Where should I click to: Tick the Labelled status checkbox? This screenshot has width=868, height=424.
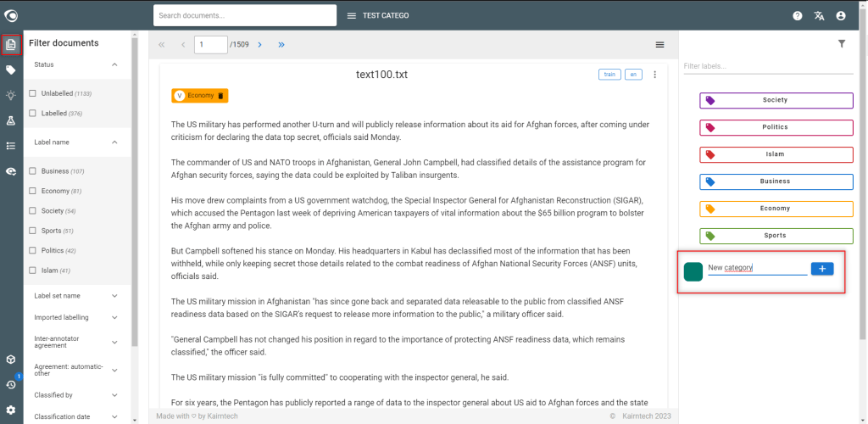point(33,113)
